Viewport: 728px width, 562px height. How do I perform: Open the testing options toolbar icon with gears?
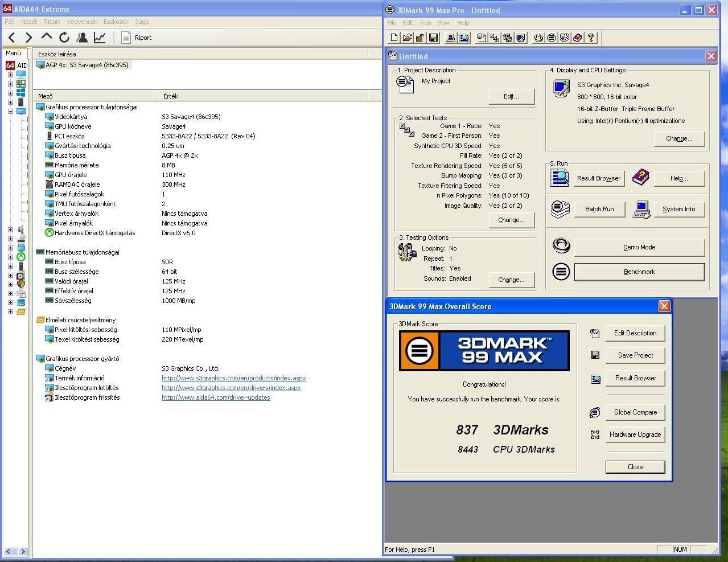click(x=508, y=38)
